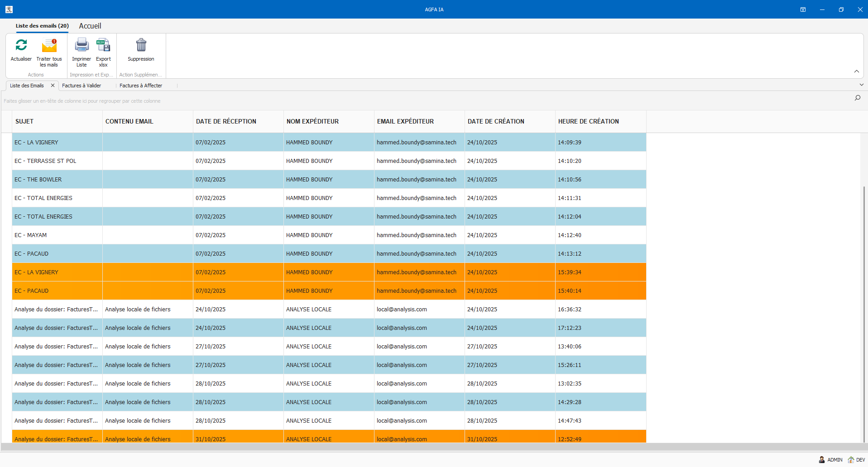Screen dimensions: 868x467
Task: Switch to the Accueil ribbon tab
Action: point(90,26)
